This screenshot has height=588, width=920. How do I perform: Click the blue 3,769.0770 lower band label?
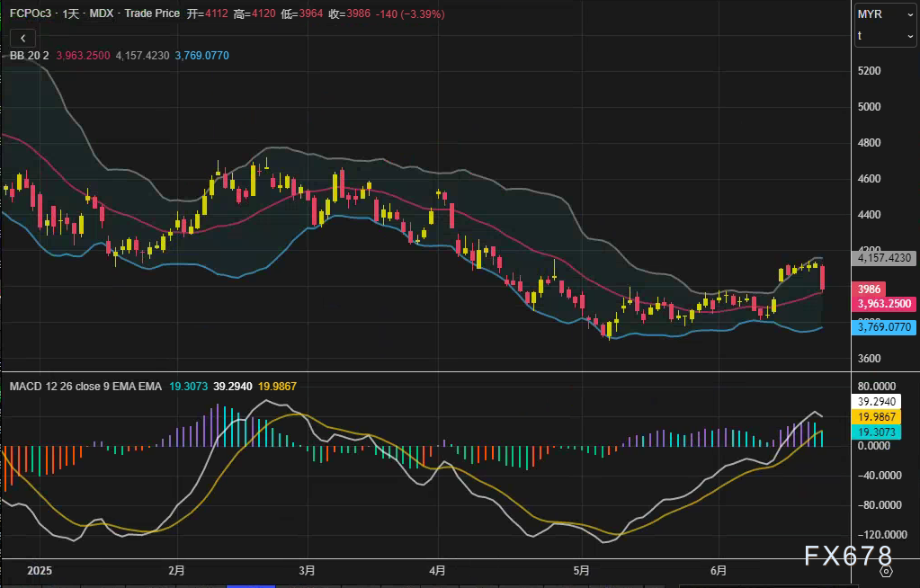[885, 327]
